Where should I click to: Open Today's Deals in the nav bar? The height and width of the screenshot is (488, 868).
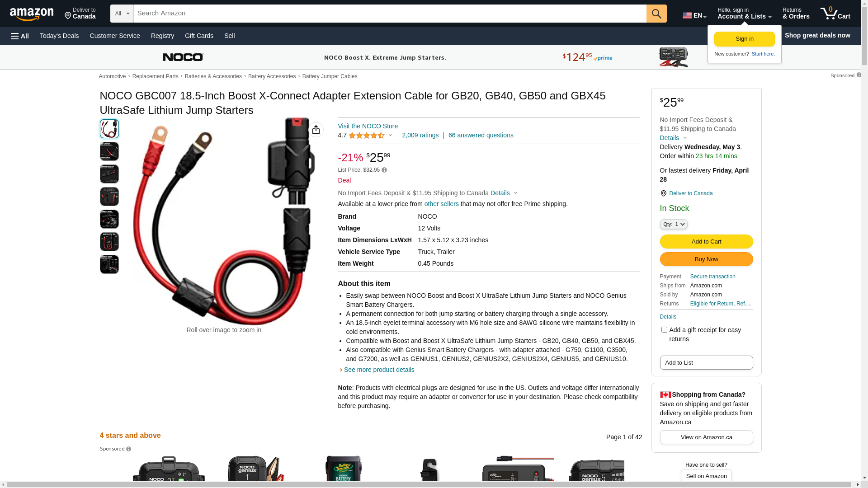click(59, 36)
